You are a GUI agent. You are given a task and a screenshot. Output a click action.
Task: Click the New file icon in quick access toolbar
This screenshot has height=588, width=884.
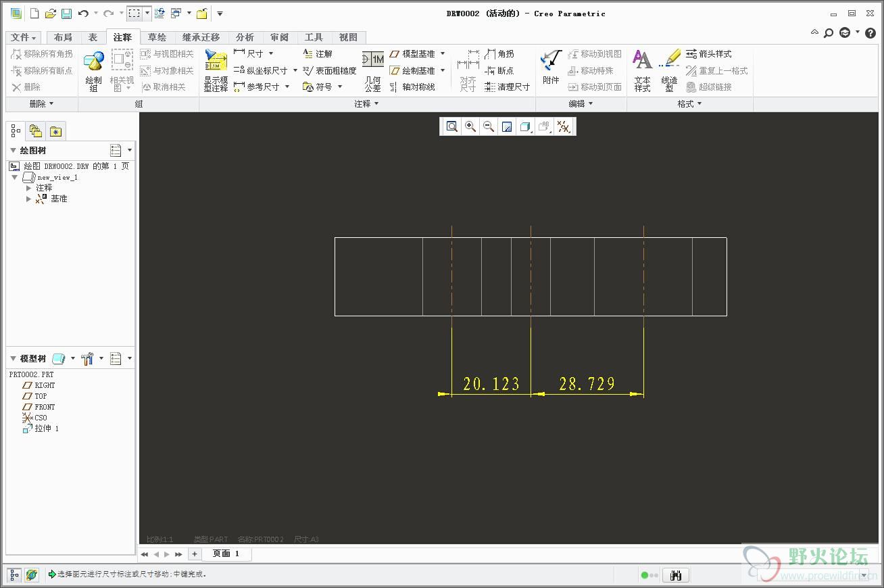(x=34, y=14)
